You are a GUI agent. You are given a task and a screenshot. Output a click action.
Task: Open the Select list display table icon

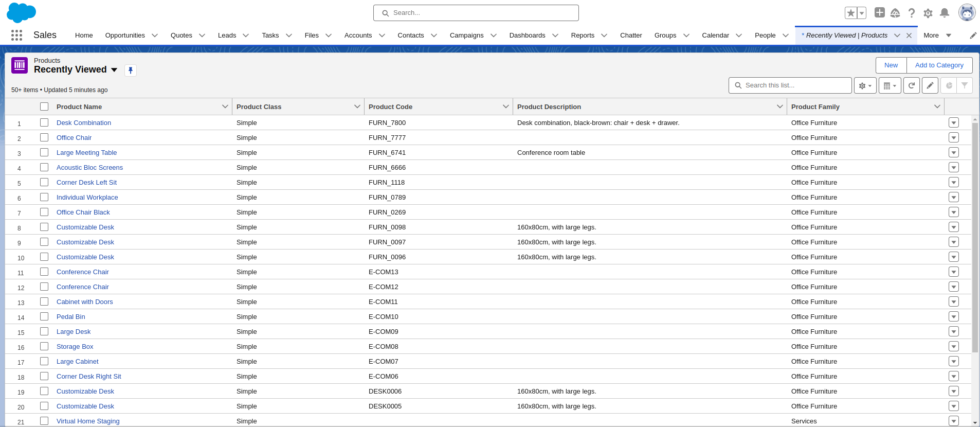(890, 85)
